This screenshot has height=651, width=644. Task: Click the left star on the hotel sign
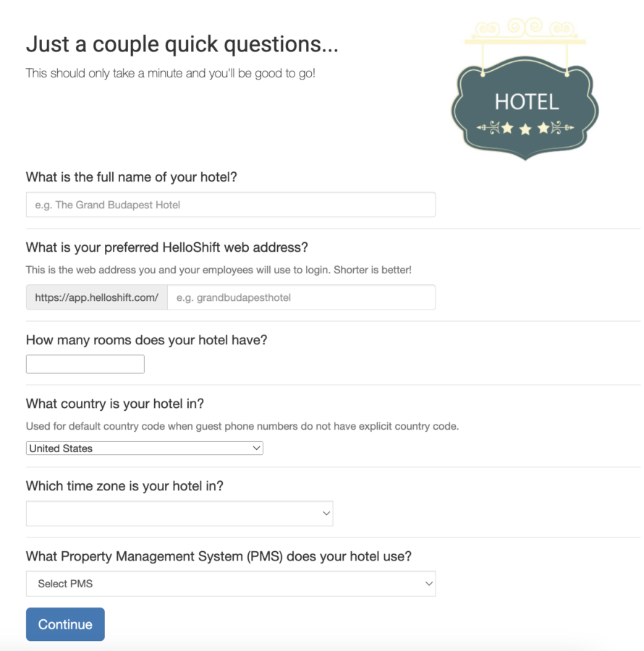507,128
